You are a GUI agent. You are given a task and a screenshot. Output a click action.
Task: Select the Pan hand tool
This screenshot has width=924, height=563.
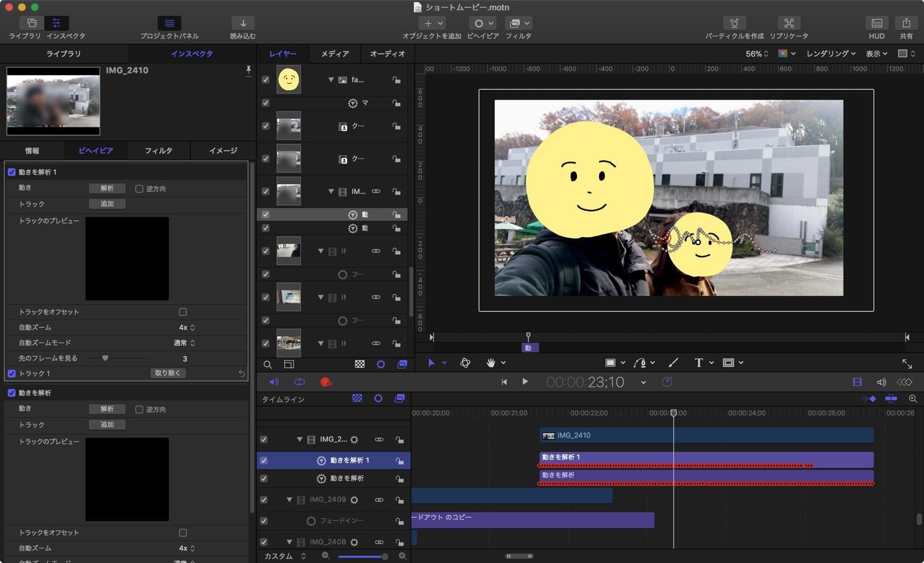(x=491, y=363)
